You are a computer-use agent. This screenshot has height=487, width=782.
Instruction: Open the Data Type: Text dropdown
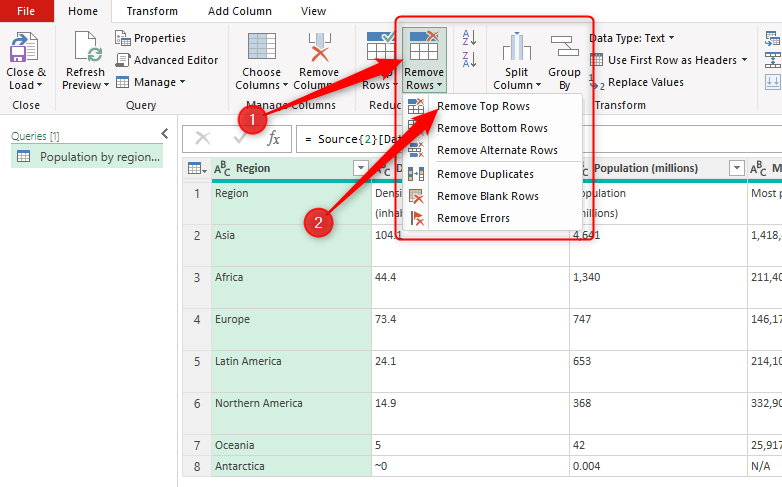632,38
